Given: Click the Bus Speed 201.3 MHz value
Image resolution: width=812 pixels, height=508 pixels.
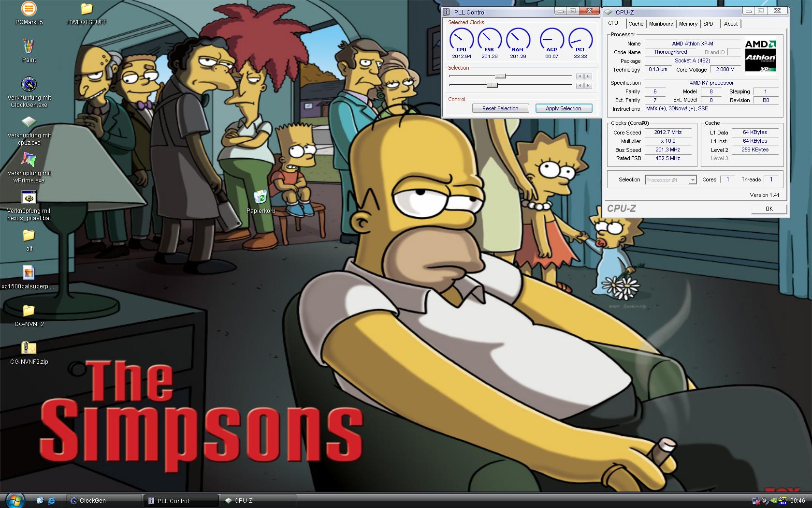Looking at the screenshot, I should 668,149.
